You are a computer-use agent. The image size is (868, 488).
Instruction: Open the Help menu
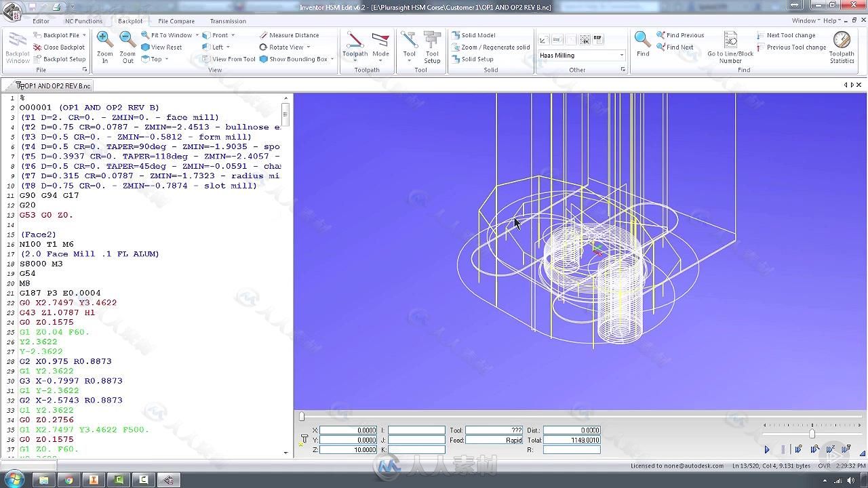[x=831, y=21]
